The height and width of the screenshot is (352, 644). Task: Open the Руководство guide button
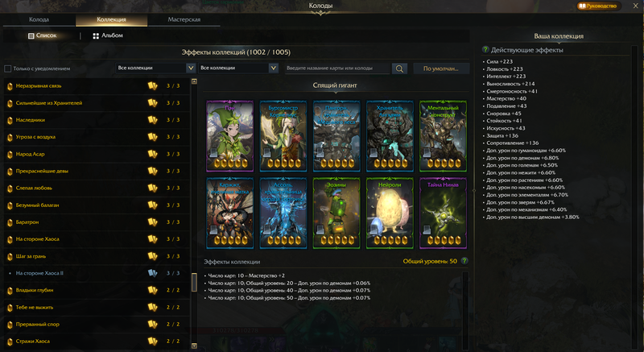[598, 6]
